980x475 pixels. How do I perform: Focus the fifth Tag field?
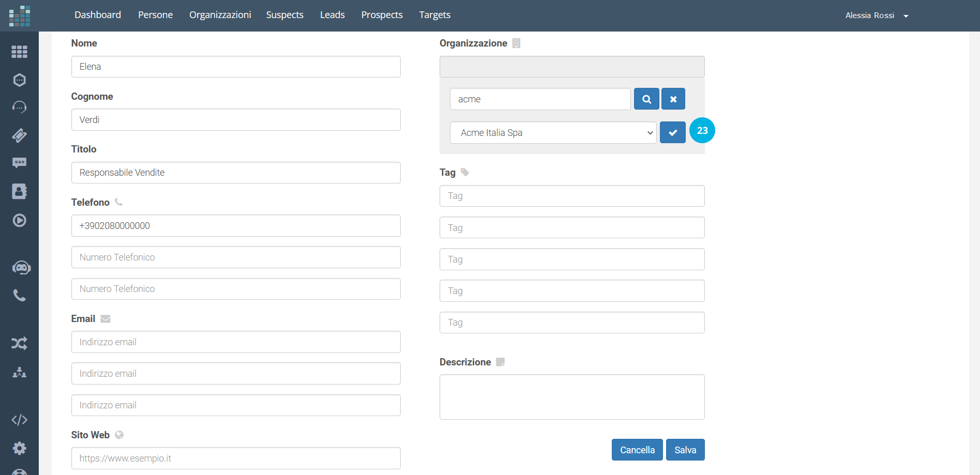coord(572,323)
